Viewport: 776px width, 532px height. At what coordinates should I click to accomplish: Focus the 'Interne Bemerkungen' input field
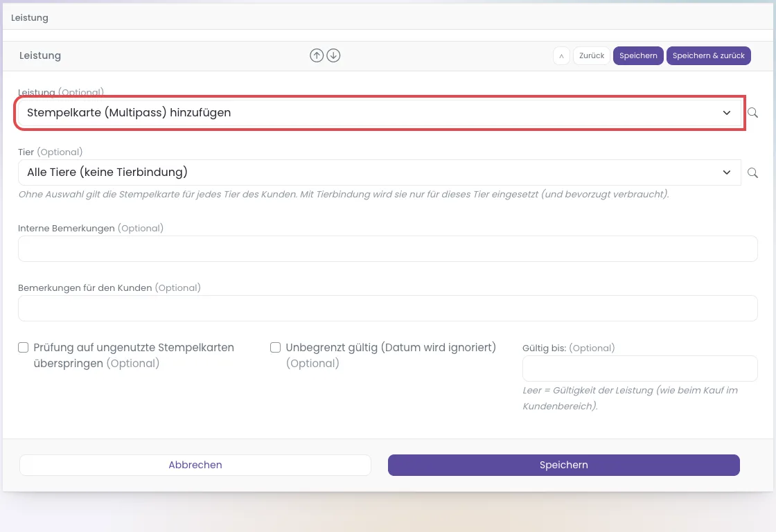click(387, 249)
